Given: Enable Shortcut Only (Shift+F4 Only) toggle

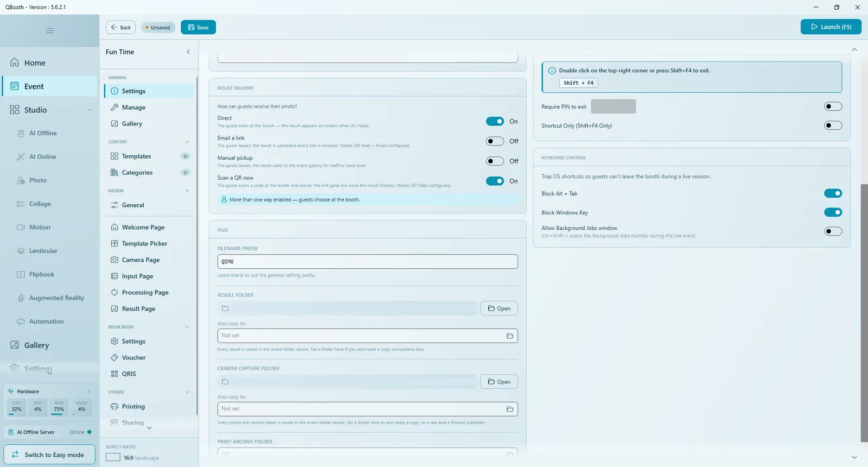Looking at the screenshot, I should coord(833,125).
